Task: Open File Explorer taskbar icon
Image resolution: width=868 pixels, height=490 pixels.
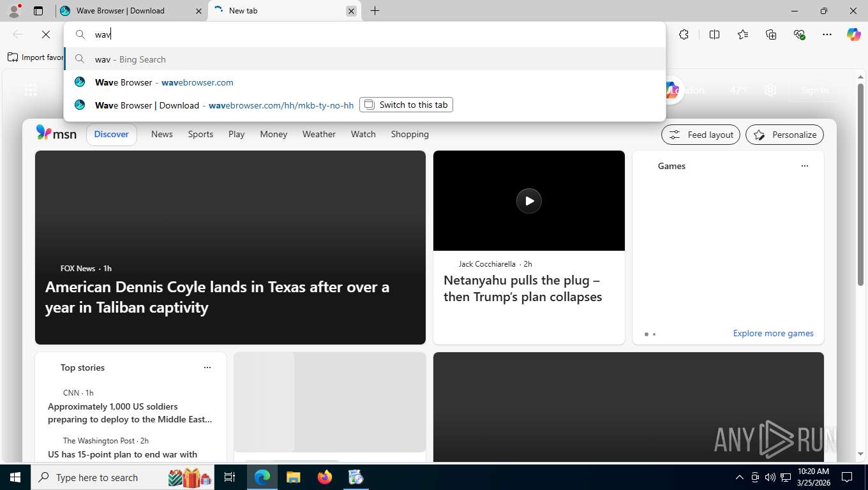Action: (293, 477)
